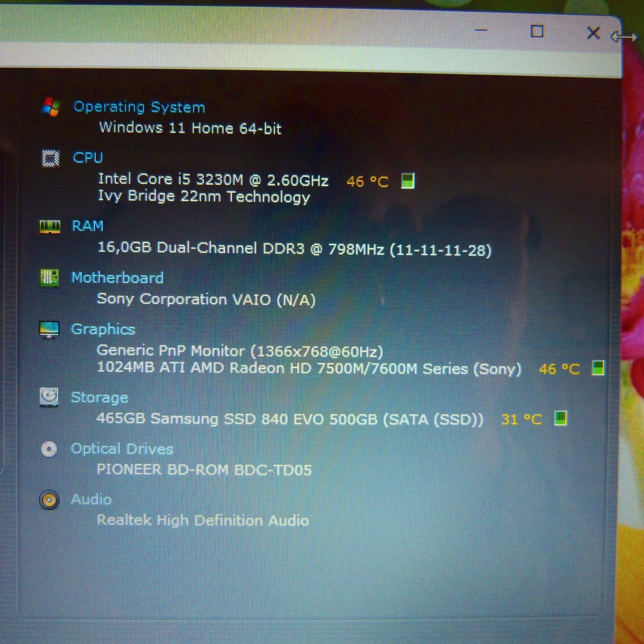644x644 pixels.
Task: Open the CPU section link
Action: point(88,157)
